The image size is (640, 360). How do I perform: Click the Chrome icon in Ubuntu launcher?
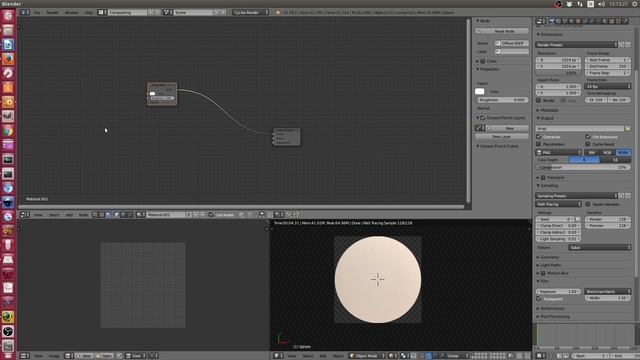[x=8, y=131]
